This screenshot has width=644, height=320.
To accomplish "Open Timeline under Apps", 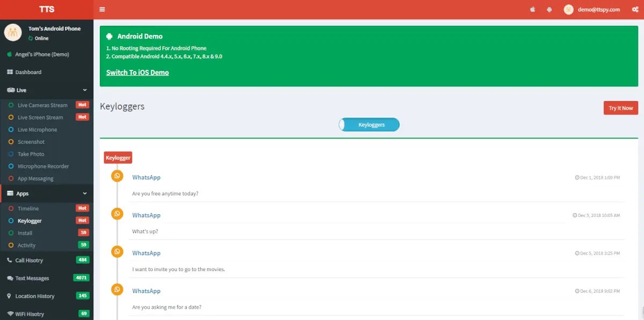I will click(28, 208).
